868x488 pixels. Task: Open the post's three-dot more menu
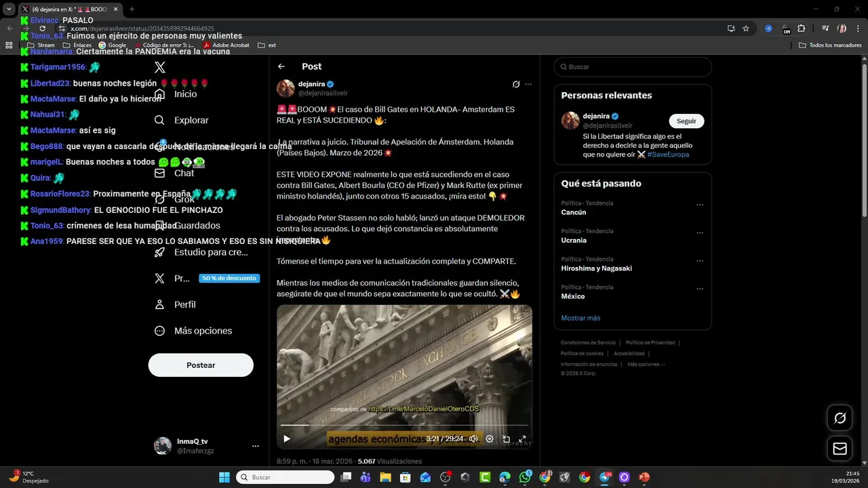coord(528,84)
